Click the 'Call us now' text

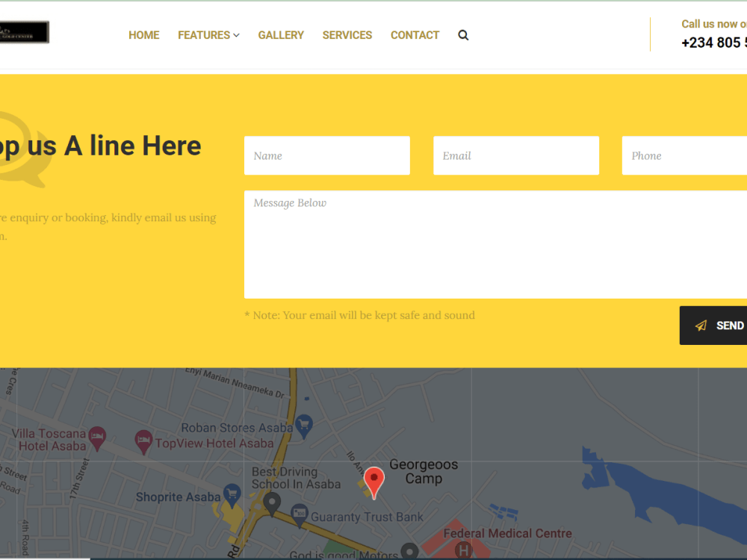(714, 25)
